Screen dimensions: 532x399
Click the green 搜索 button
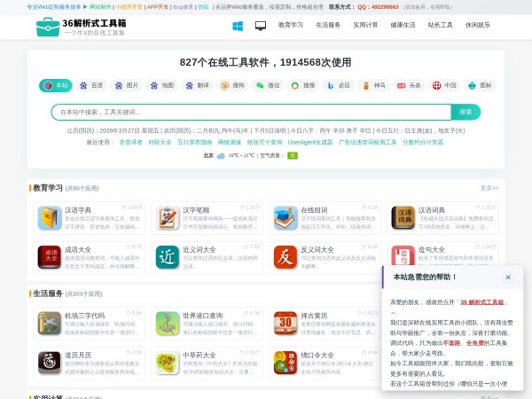pyautogui.click(x=465, y=112)
